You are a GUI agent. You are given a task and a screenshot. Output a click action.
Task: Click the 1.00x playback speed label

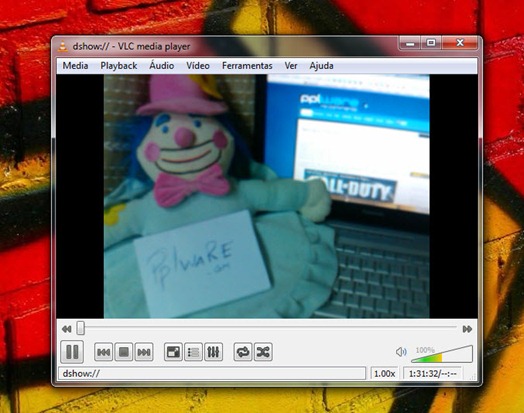point(384,373)
